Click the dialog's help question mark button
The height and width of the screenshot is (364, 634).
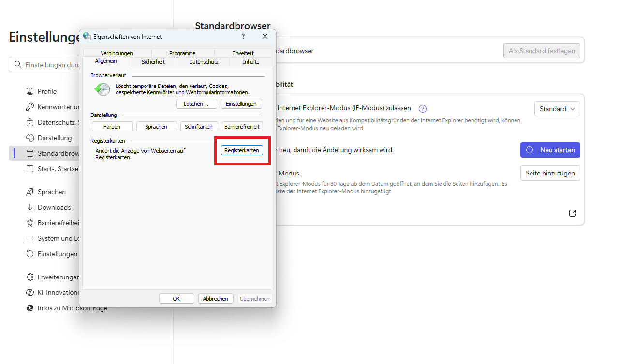pos(243,36)
